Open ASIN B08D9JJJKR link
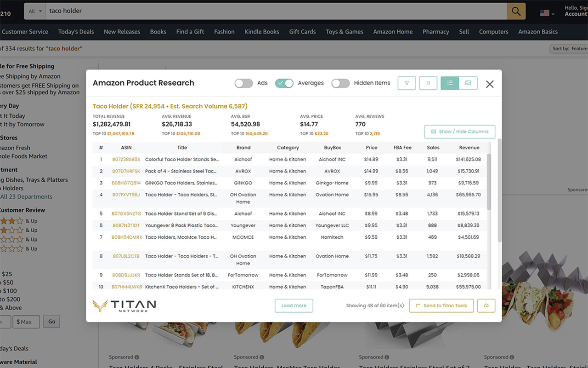The width and height of the screenshot is (588, 368). (126, 275)
